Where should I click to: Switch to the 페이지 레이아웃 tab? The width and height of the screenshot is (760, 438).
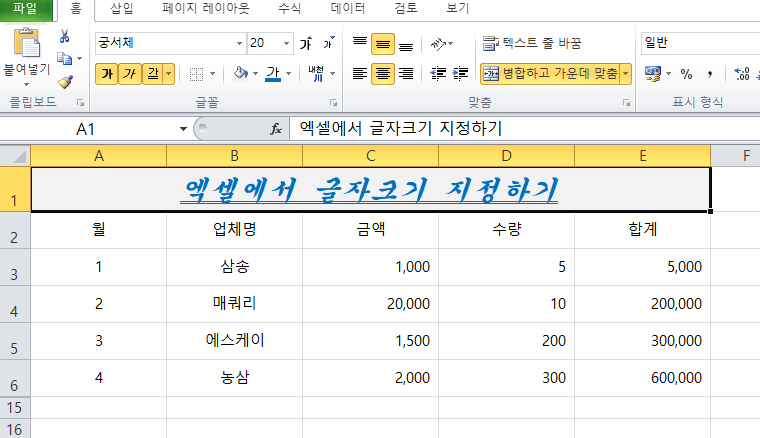tap(206, 9)
